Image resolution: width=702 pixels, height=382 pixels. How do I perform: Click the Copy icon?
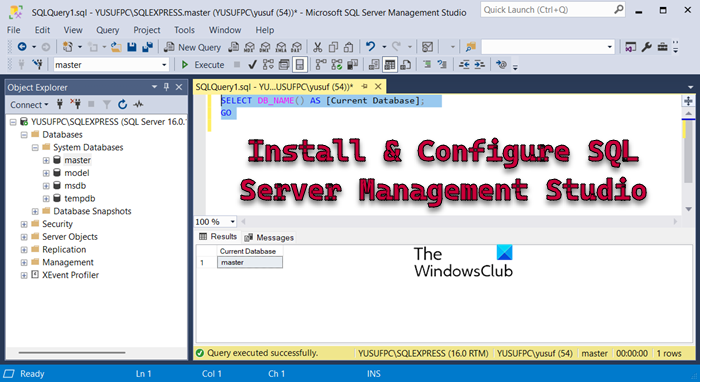(333, 47)
